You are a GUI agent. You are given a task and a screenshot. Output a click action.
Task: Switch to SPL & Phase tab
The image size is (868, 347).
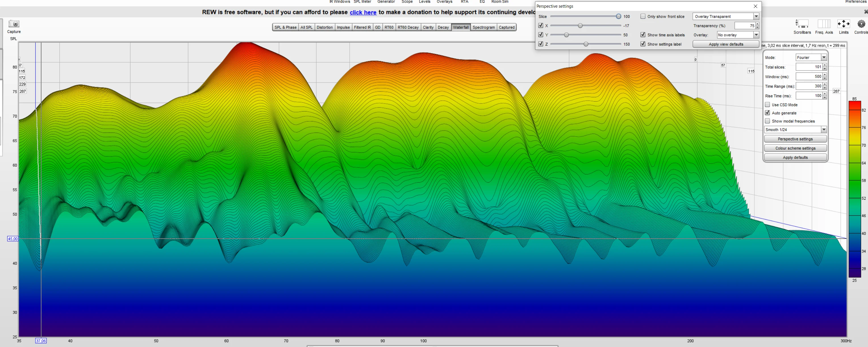pyautogui.click(x=285, y=27)
